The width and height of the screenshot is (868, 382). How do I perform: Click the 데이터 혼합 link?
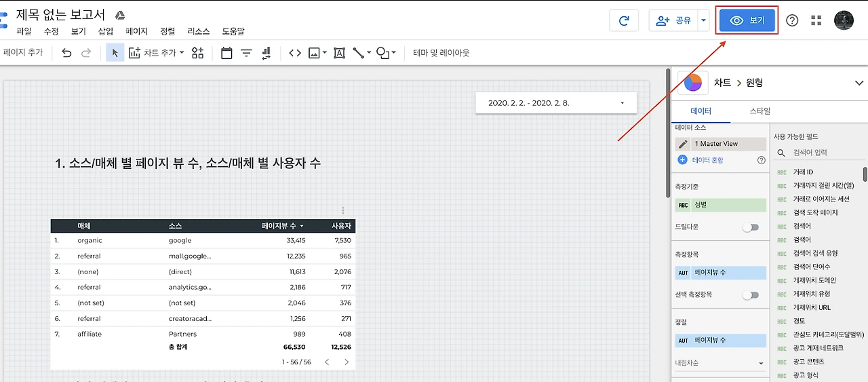pos(707,160)
